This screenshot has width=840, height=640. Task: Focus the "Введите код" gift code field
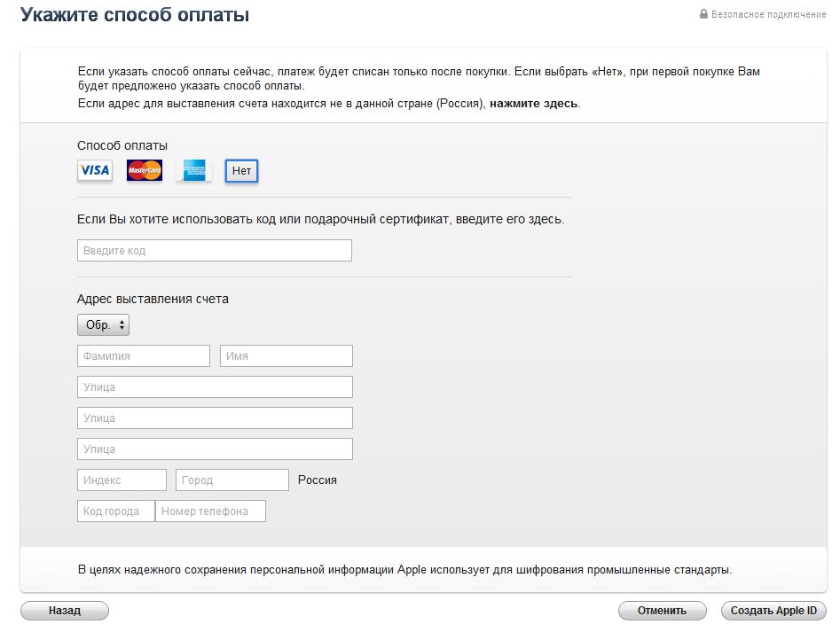[215, 251]
